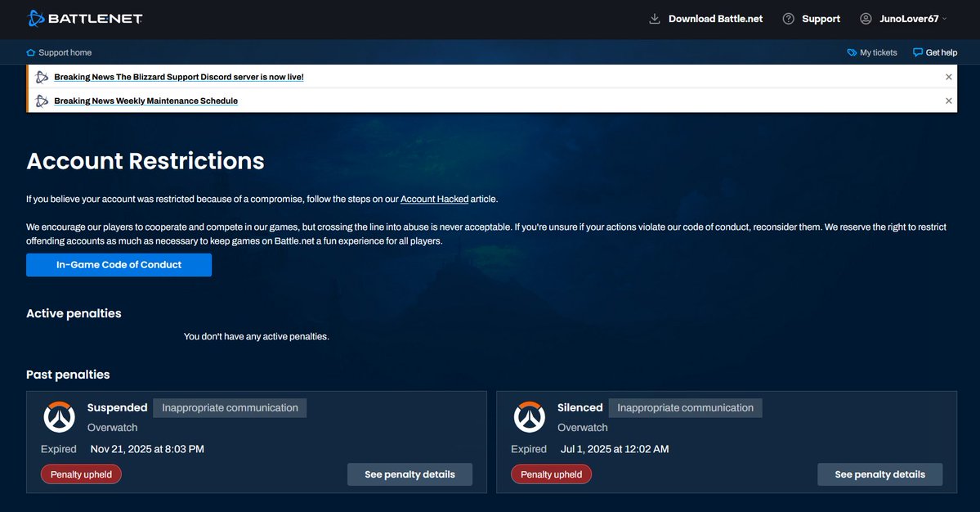Open the Support menu
The height and width of the screenshot is (512, 980).
point(821,19)
